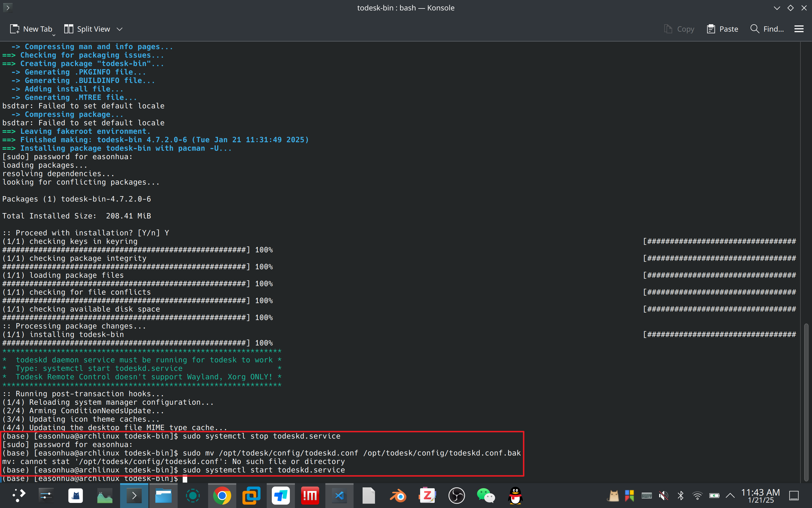Viewport: 812px width, 508px height.
Task: Click the 'Total Installed Size: 208.41 MiB' line
Action: 76,216
